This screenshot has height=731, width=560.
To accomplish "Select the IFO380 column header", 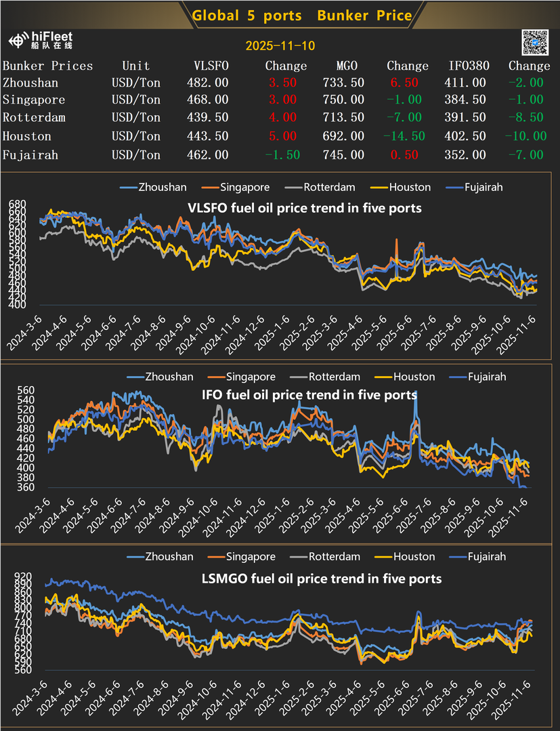I will click(x=469, y=66).
